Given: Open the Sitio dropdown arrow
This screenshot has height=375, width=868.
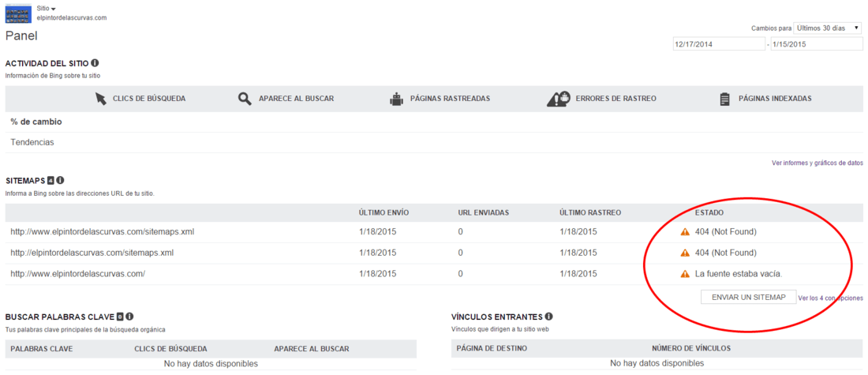Looking at the screenshot, I should pos(53,9).
